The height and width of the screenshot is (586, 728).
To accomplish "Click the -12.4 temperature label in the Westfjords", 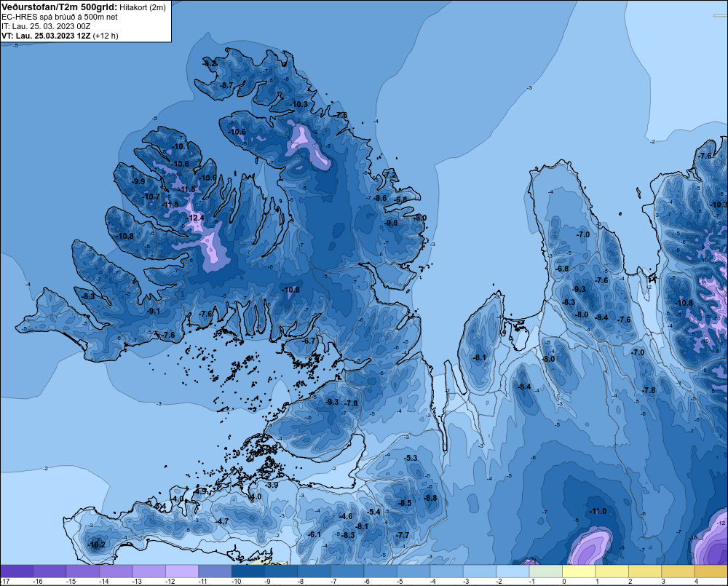I will click(x=196, y=218).
